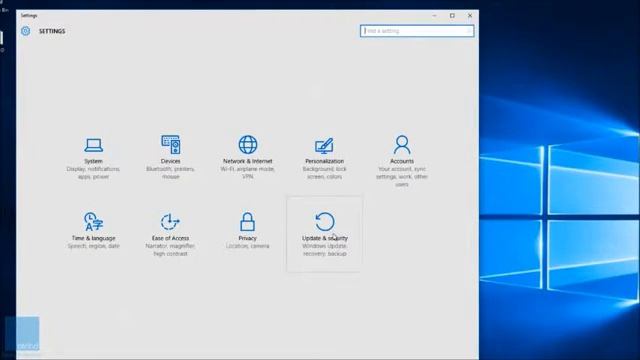Screen dimensions: 640x360
Task: Open the System settings laptop icon
Action: coord(93,145)
